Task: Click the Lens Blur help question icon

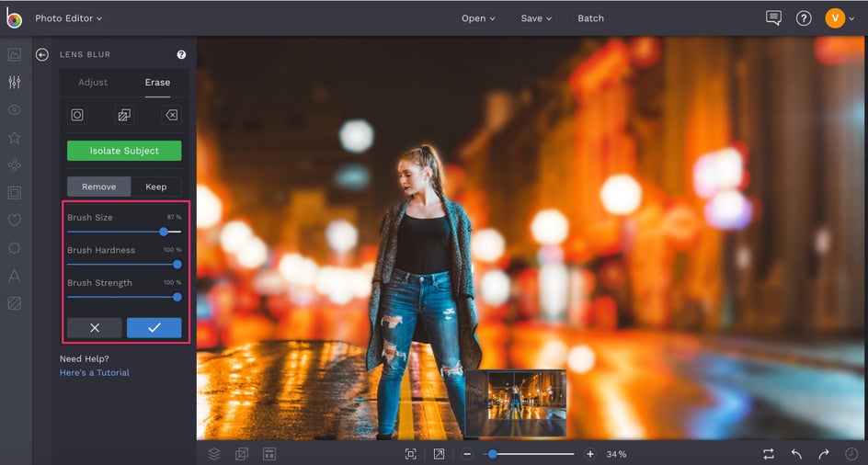Action: point(181,54)
